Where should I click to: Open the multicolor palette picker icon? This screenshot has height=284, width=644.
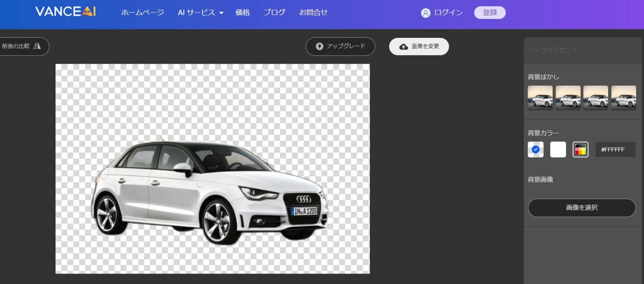coord(580,149)
